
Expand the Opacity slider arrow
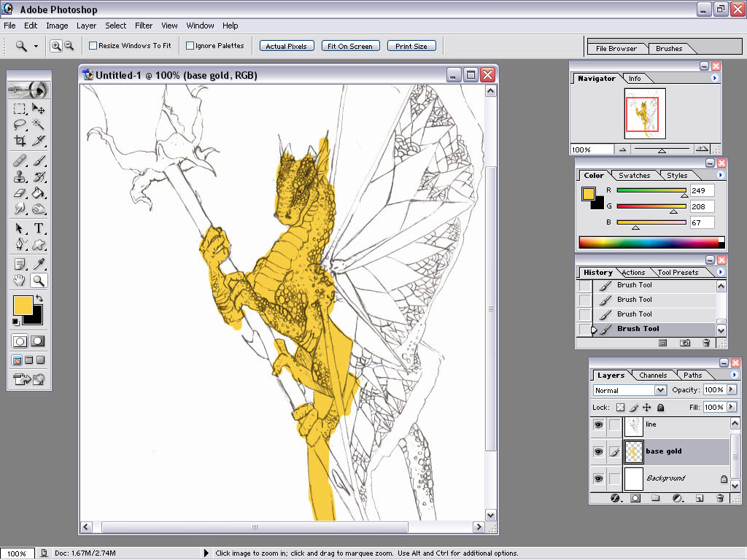click(732, 390)
